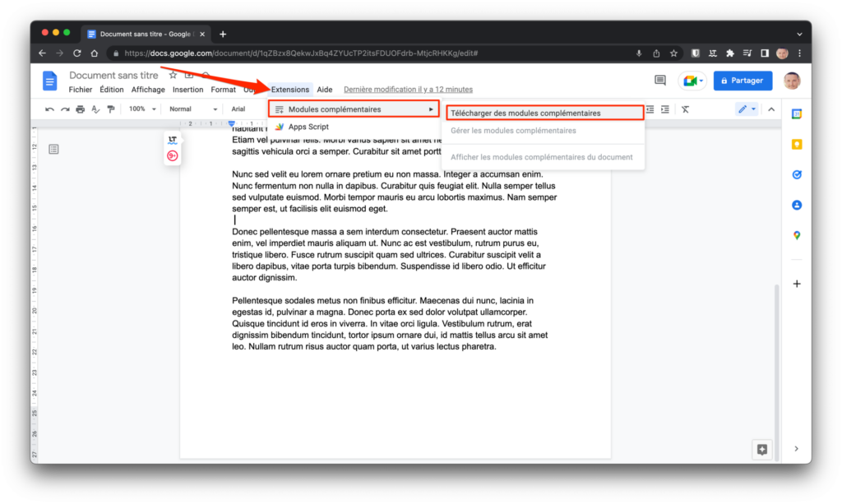
Task: Open the Google Keep side panel
Action: click(797, 145)
